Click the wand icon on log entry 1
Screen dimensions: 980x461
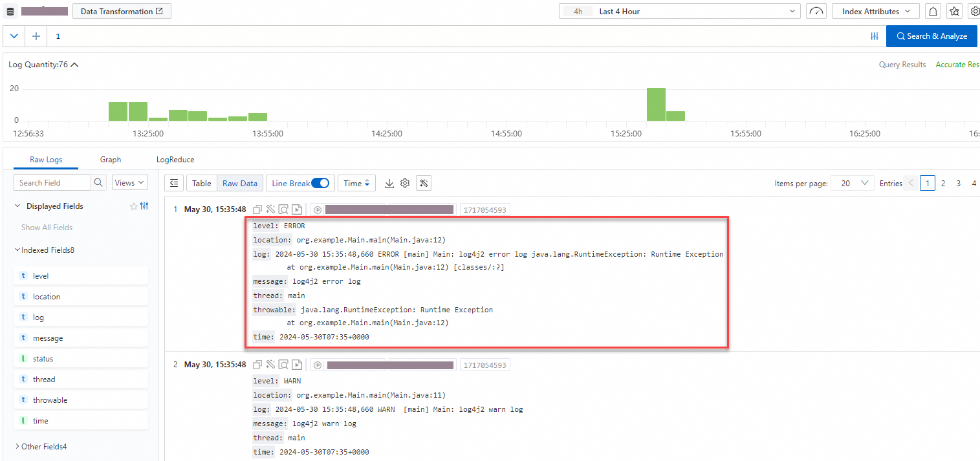click(270, 209)
